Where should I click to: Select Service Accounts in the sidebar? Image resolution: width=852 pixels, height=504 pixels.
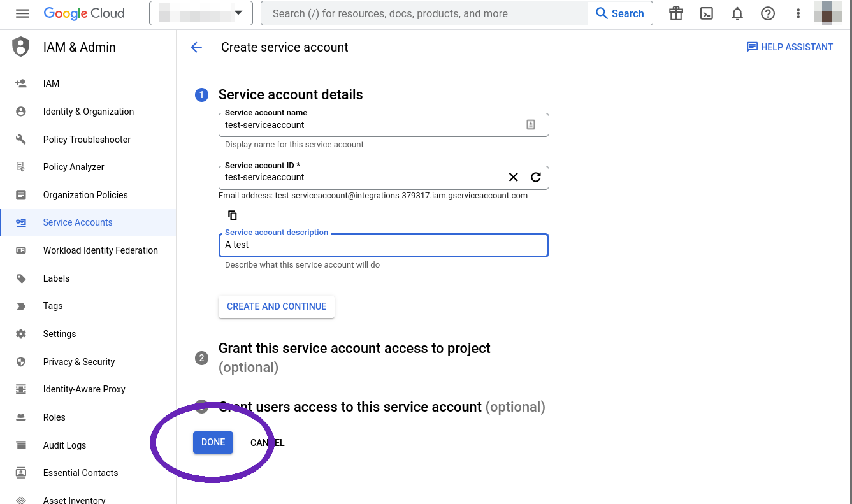77,222
